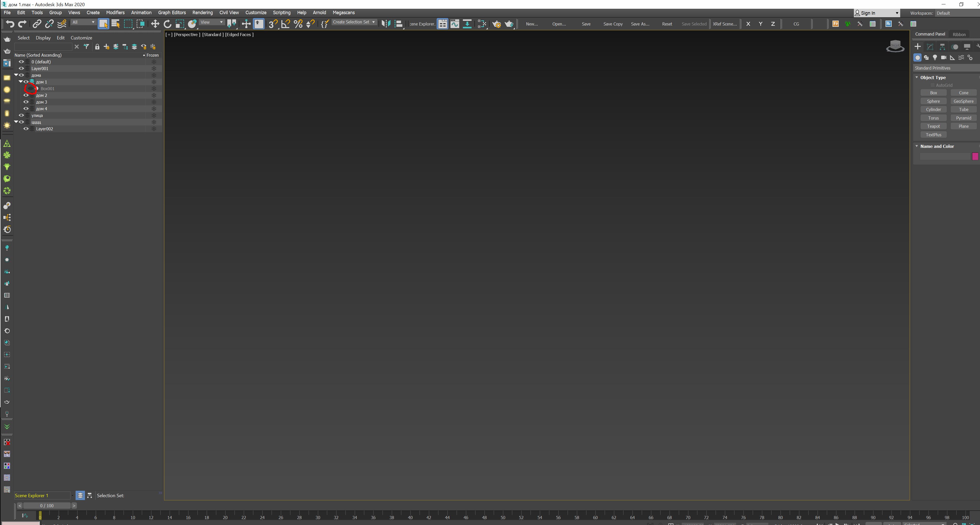Toggle visibility eye of дом 2 layer

tap(26, 95)
